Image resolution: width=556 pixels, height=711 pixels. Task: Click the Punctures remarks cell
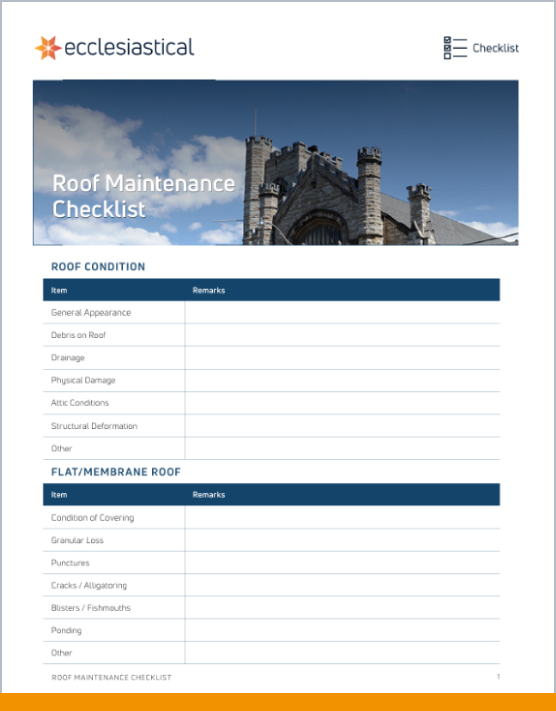point(342,563)
